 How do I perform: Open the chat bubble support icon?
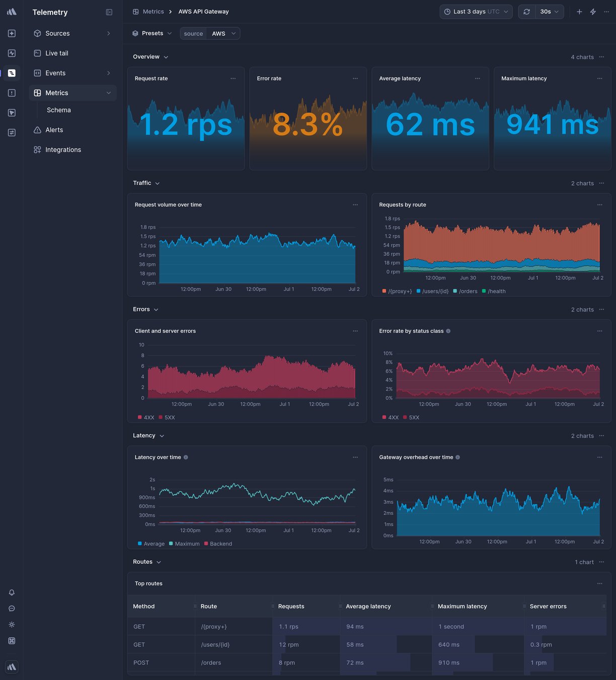[x=12, y=609]
